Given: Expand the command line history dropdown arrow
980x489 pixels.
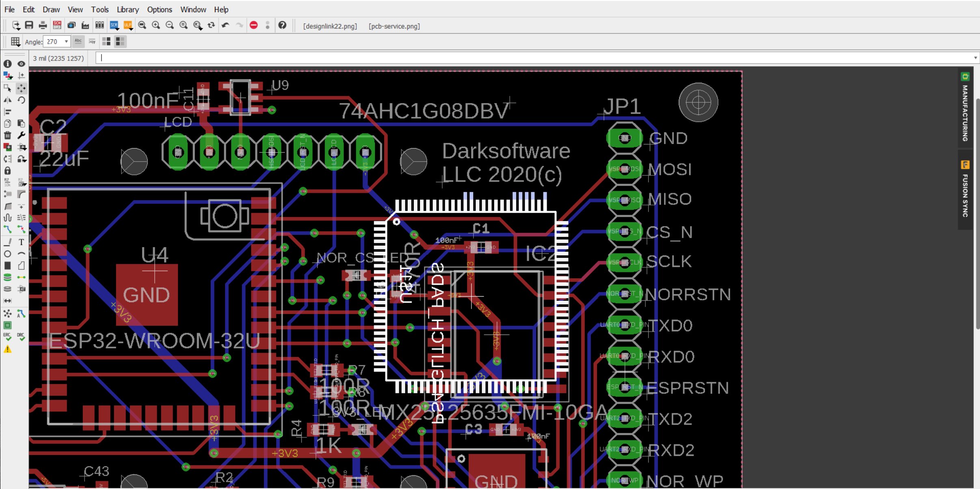Looking at the screenshot, I should [x=975, y=58].
